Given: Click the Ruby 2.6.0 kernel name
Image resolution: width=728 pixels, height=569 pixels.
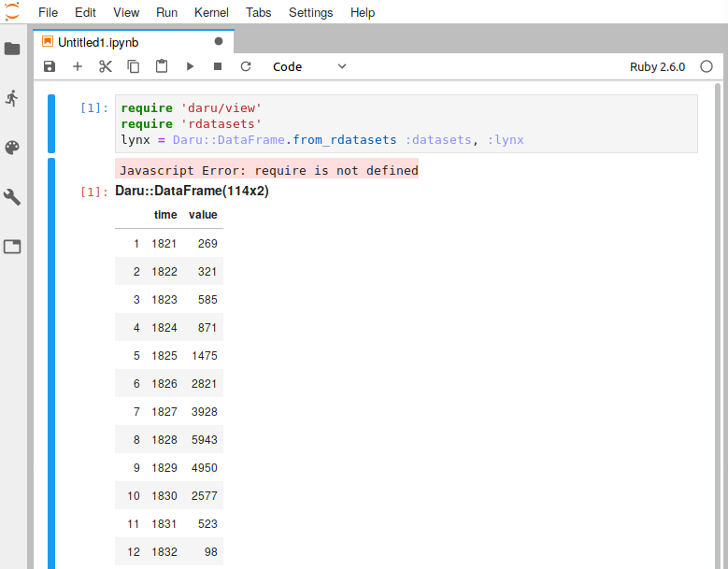Looking at the screenshot, I should [657, 66].
